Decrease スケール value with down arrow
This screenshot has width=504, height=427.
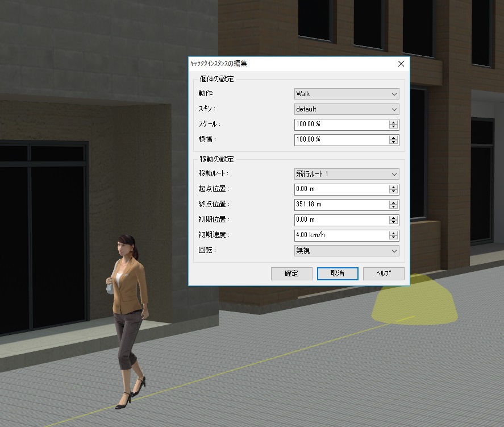click(393, 127)
